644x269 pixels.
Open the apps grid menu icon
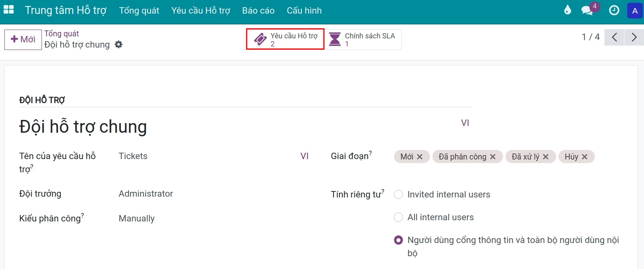pos(9,10)
